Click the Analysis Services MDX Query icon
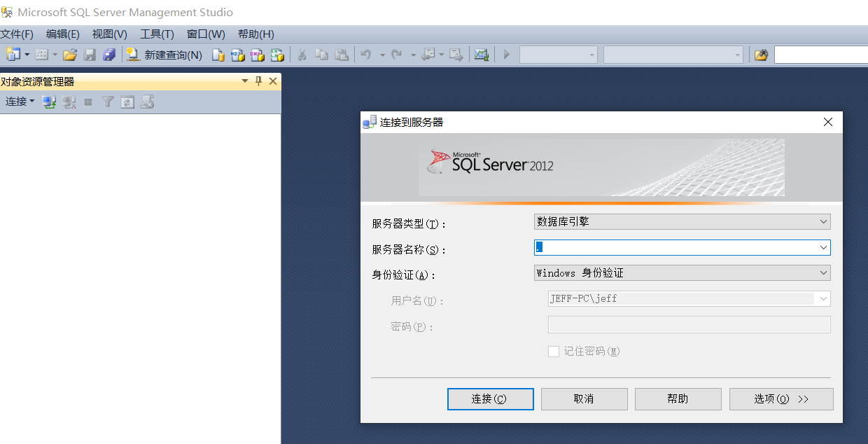868x444 pixels. click(x=238, y=55)
